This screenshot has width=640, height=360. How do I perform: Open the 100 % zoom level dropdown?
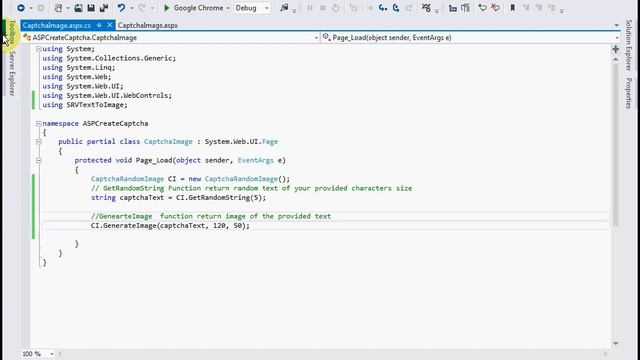(x=52, y=354)
